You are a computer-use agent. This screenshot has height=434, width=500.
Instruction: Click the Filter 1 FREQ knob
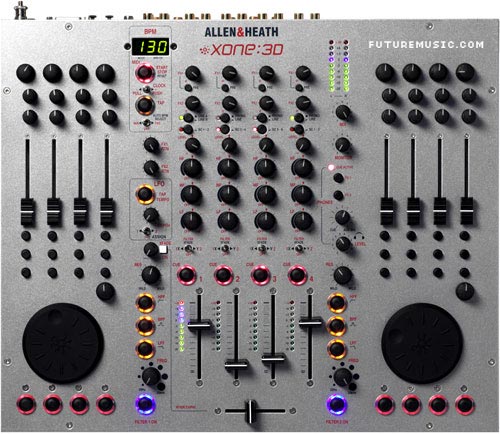point(151,376)
